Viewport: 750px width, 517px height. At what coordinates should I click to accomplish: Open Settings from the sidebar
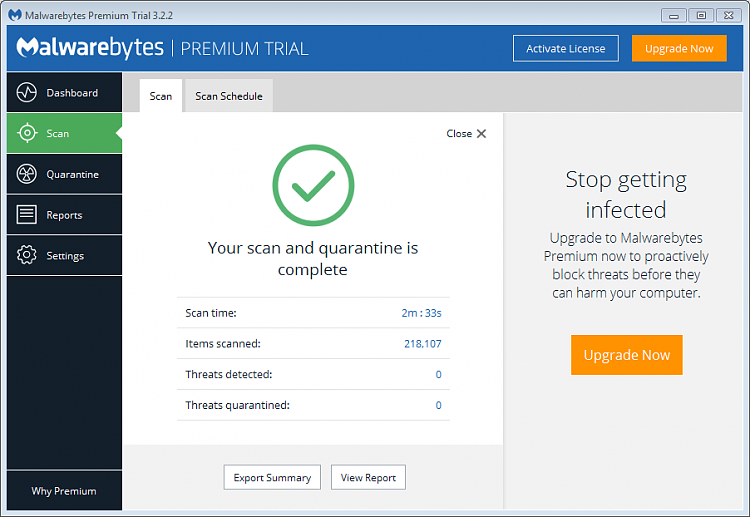click(x=65, y=255)
